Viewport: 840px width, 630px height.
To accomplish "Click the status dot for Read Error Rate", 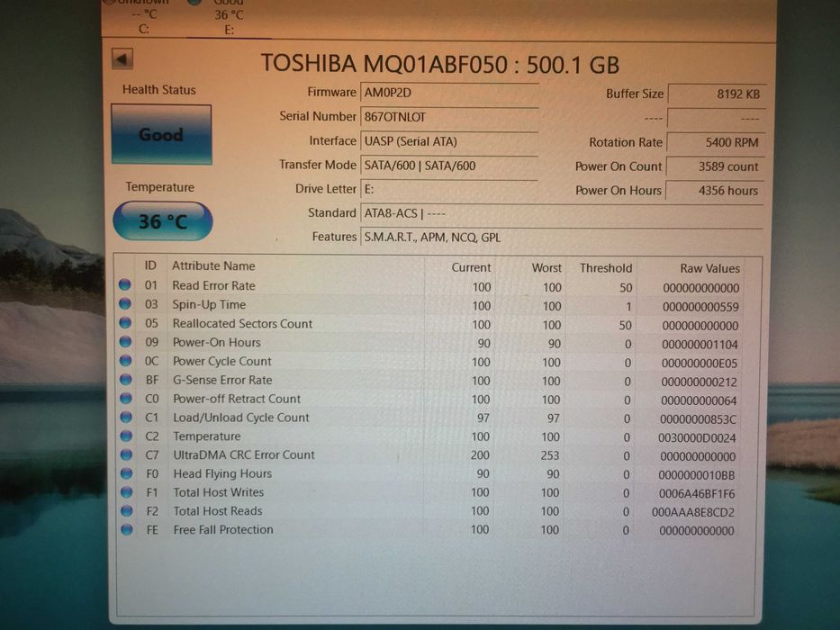I will tap(125, 285).
